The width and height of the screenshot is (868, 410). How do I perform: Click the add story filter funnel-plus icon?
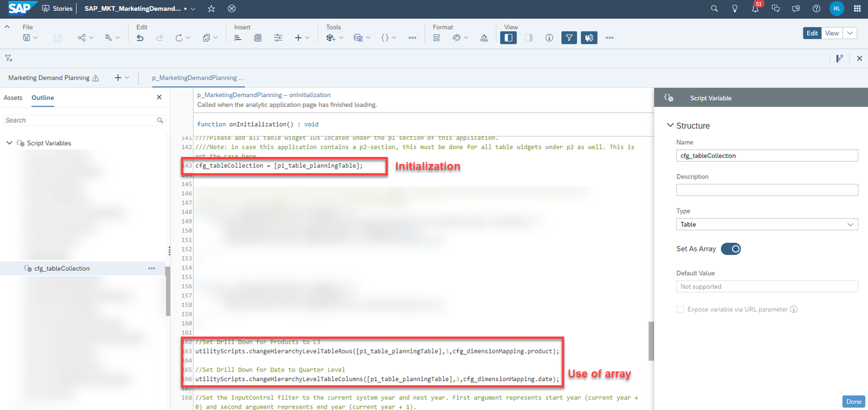(x=9, y=58)
